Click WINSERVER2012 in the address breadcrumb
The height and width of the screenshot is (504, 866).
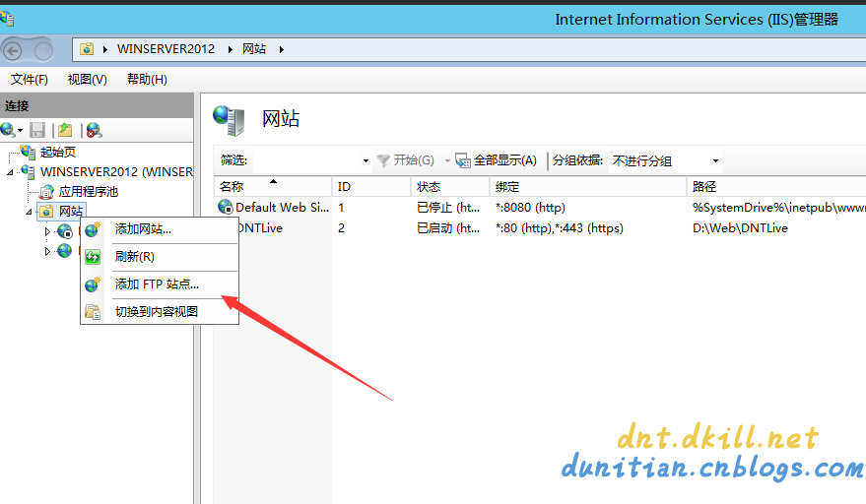click(x=166, y=49)
